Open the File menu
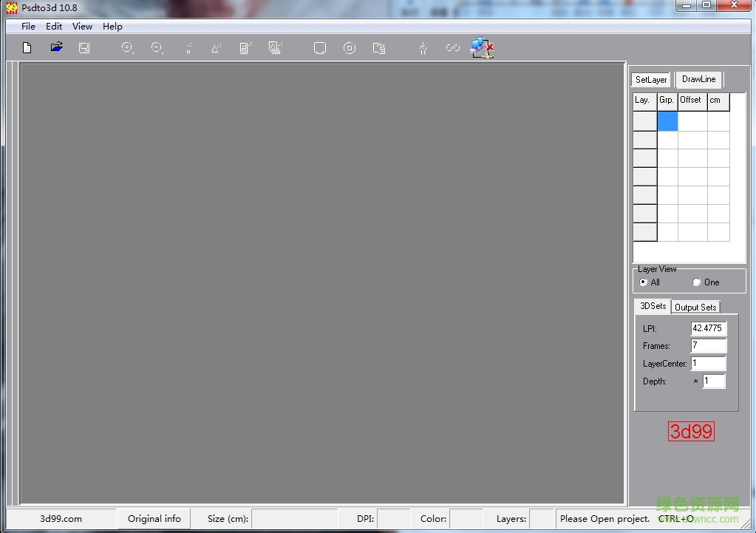This screenshot has width=756, height=533. 28,27
